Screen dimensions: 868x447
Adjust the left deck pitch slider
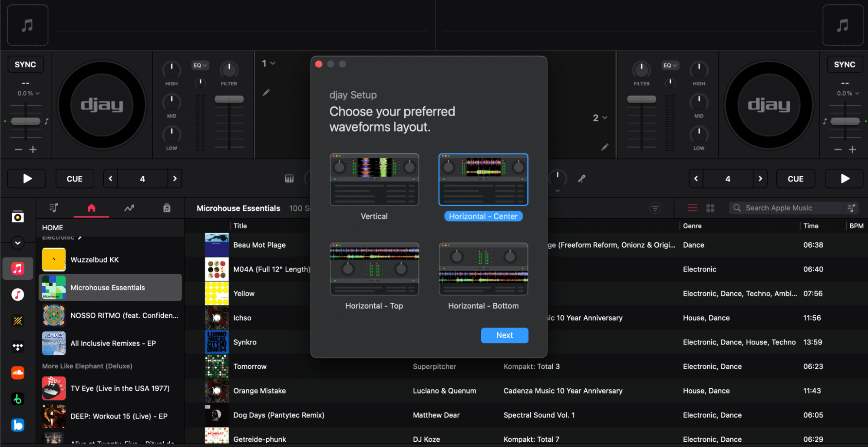[x=25, y=120]
